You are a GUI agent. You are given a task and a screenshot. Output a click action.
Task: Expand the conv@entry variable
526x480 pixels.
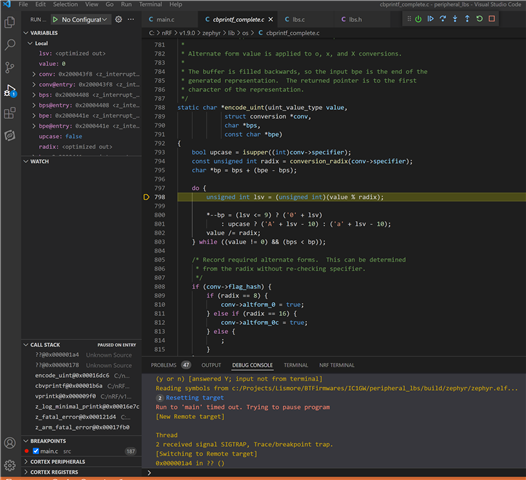(34, 85)
